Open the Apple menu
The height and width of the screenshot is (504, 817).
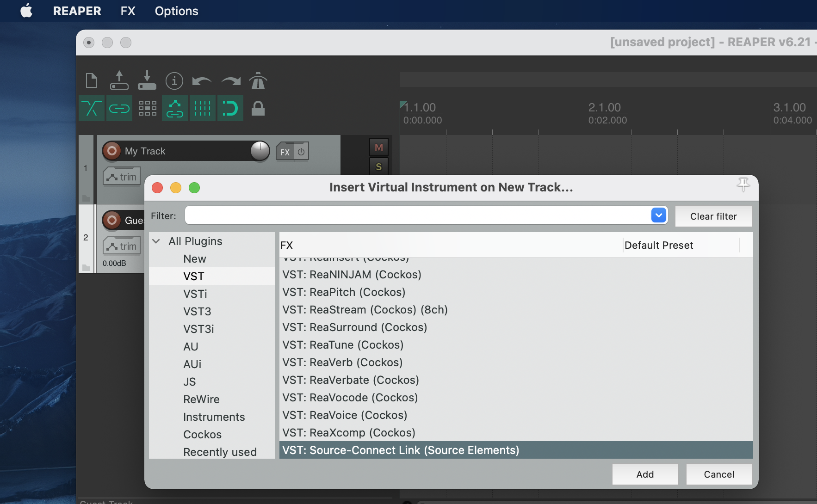[x=26, y=11]
